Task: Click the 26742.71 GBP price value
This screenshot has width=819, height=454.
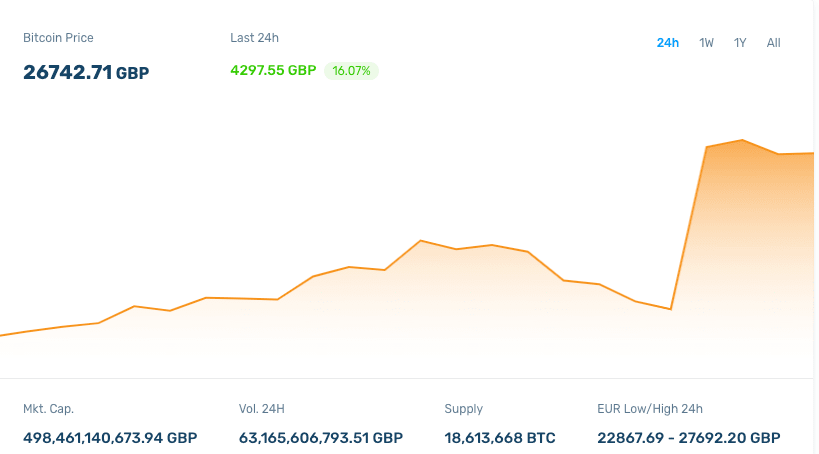Action: (x=86, y=72)
